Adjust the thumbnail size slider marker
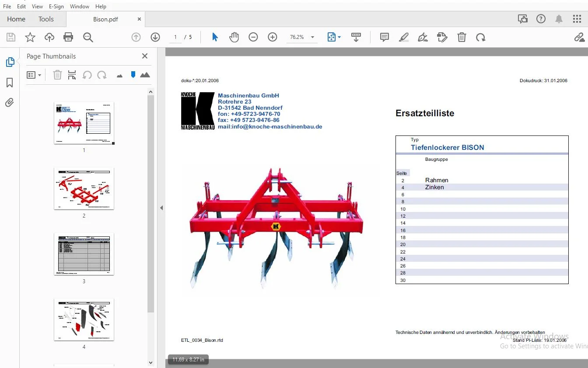The height and width of the screenshot is (368, 588). click(133, 74)
